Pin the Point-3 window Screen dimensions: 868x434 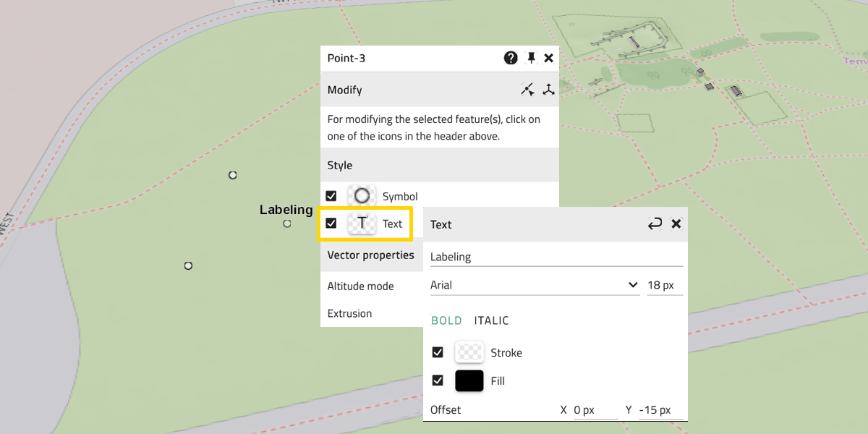click(531, 59)
